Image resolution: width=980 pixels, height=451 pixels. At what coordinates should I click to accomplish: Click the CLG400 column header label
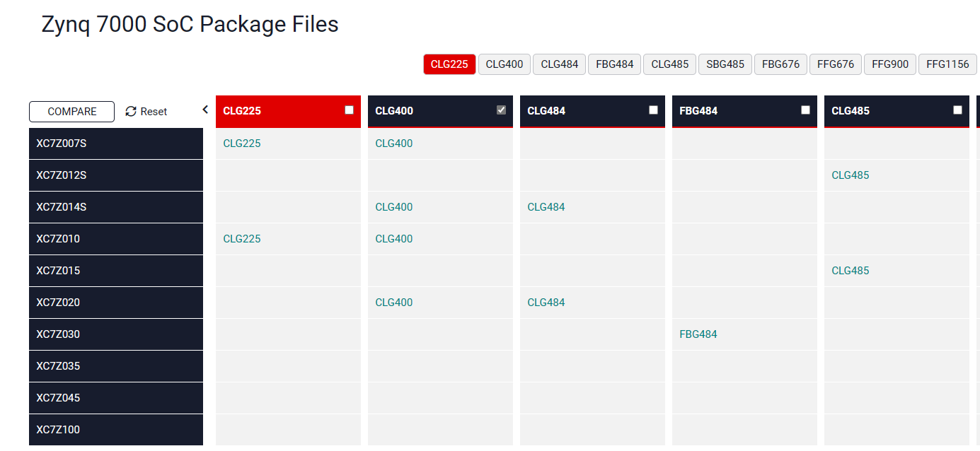click(394, 111)
